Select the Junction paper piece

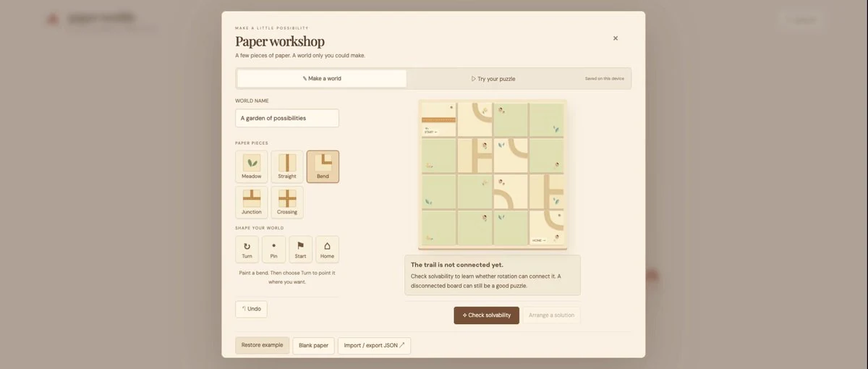pyautogui.click(x=251, y=202)
